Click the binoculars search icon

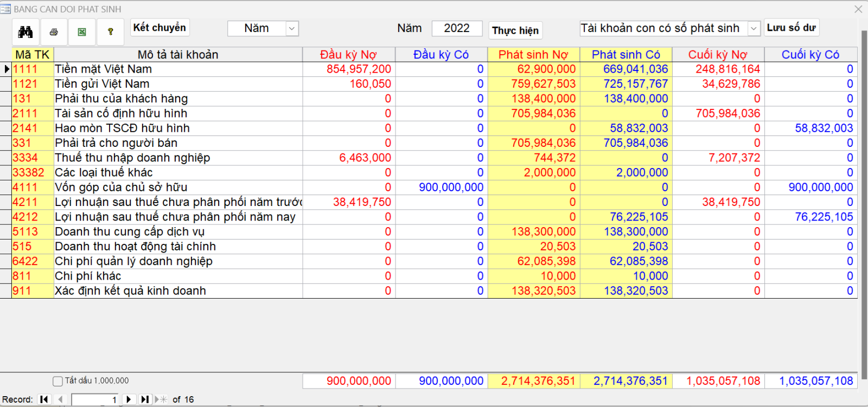coord(25,32)
